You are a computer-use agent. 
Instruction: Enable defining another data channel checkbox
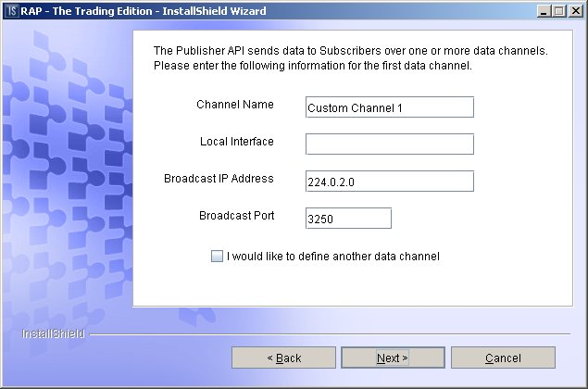[x=217, y=257]
